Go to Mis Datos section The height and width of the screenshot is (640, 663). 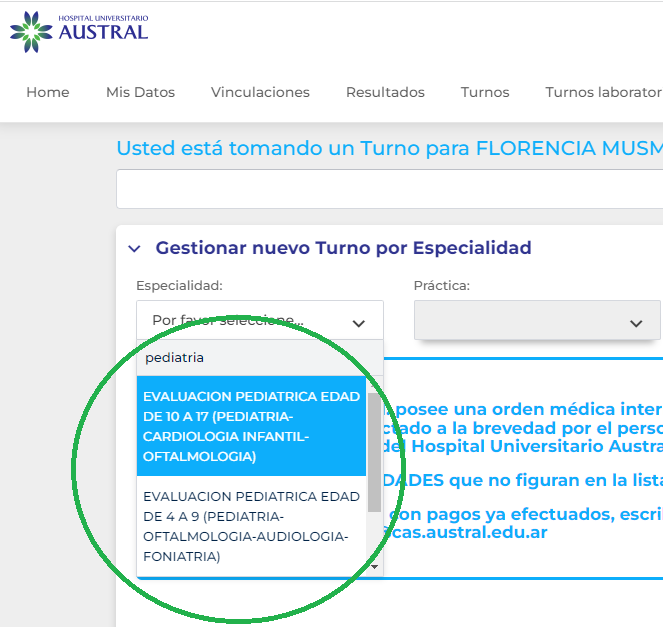click(x=140, y=92)
